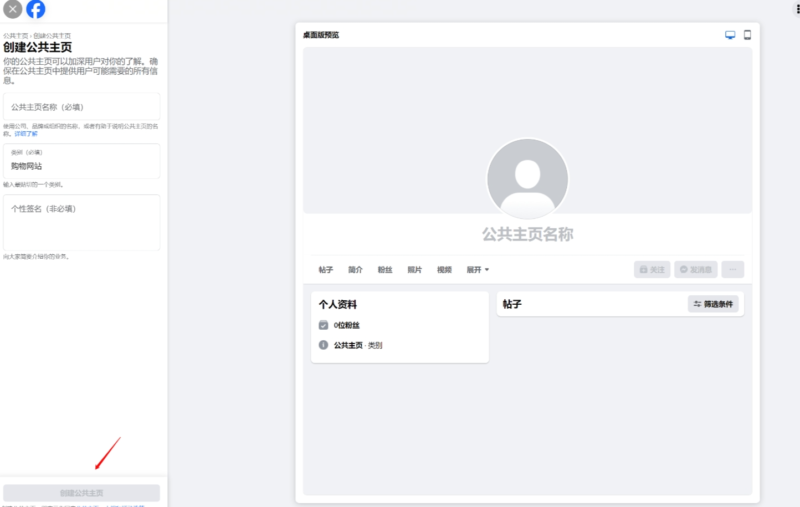Open the apps grid icon at top right
Image resolution: width=800 pixels, height=507 pixels.
tap(797, 9)
